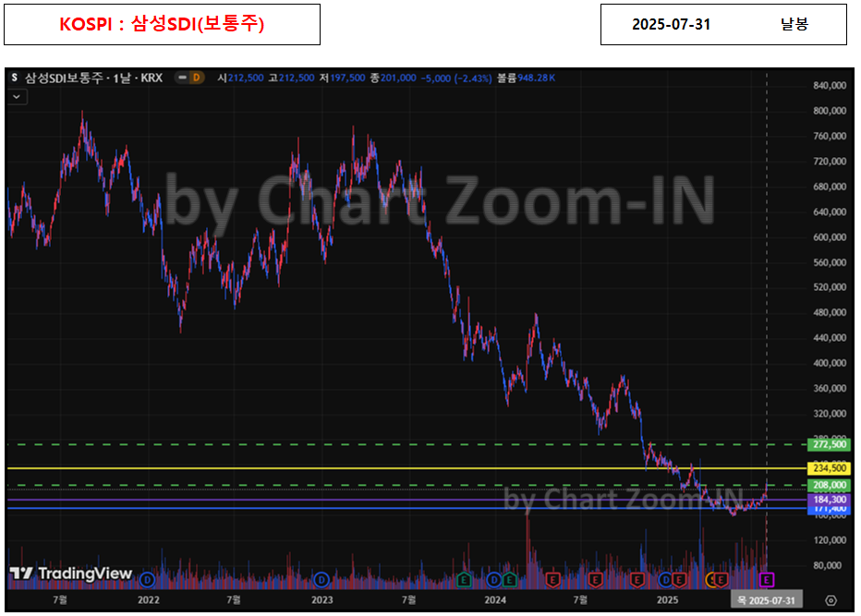This screenshot has height=616, width=861.
Task: Click the low value 저197,500
Action: coord(342,78)
